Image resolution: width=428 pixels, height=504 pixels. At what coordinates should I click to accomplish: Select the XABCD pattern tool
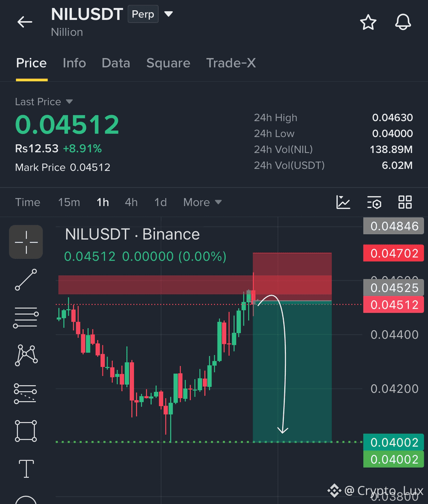pos(26,355)
